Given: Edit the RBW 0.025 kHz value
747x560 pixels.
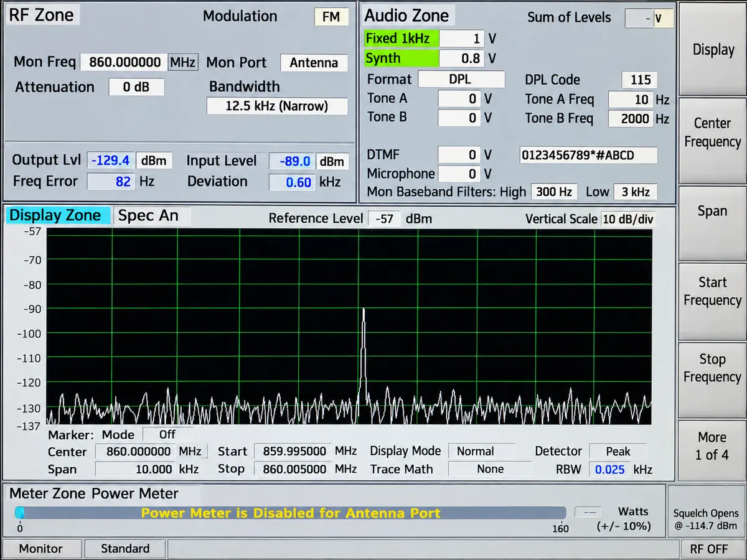Looking at the screenshot, I should [x=609, y=469].
